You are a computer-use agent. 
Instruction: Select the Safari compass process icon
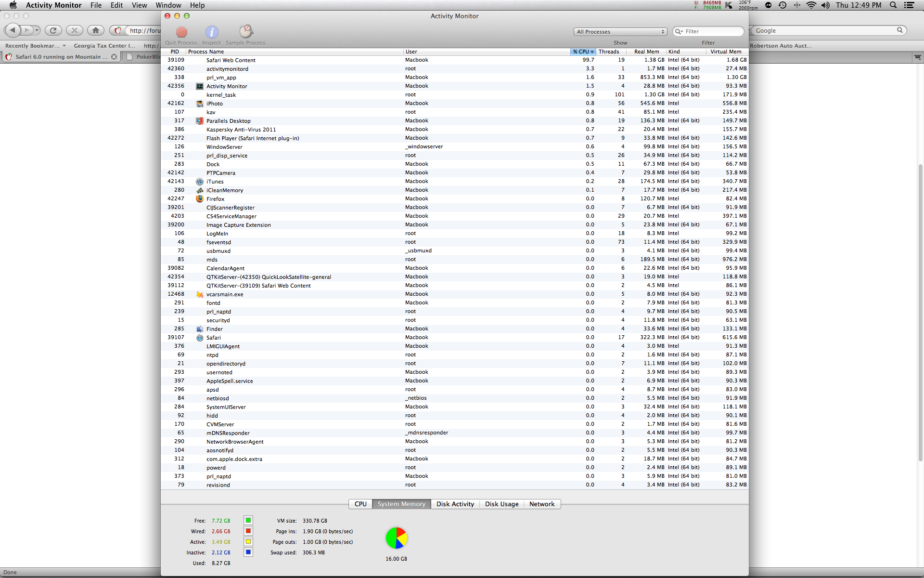(199, 338)
